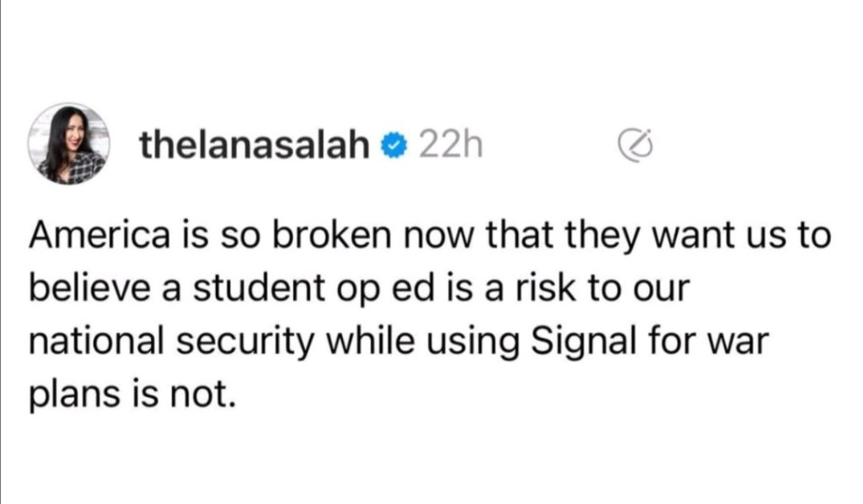863x504 pixels.
Task: Open the thelanasalah username link
Action: pos(255,147)
